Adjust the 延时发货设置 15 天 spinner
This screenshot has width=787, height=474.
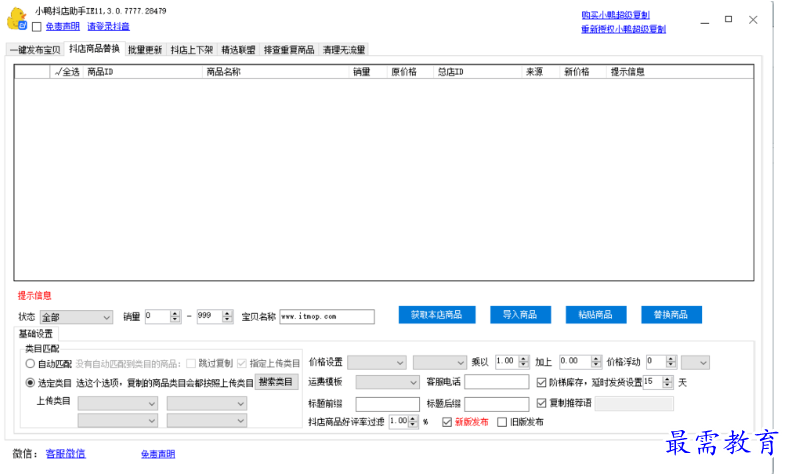[667, 382]
